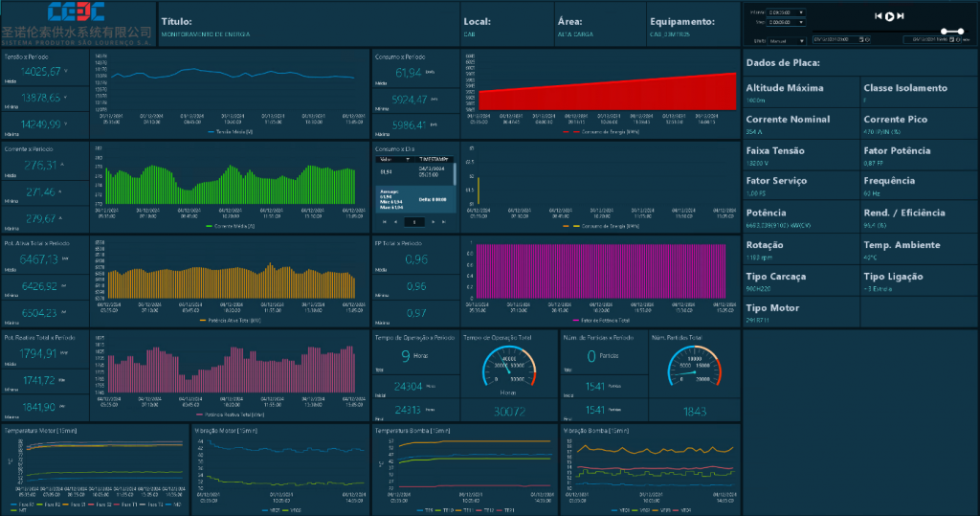Go to the next page of the Consumo x Dia table
The height and width of the screenshot is (516, 980).
[x=434, y=222]
